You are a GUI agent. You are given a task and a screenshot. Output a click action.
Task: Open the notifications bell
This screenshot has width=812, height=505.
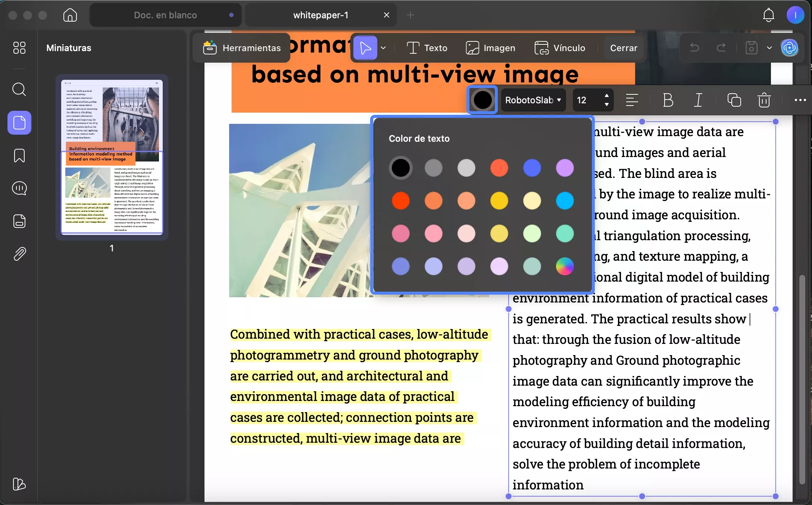(768, 15)
